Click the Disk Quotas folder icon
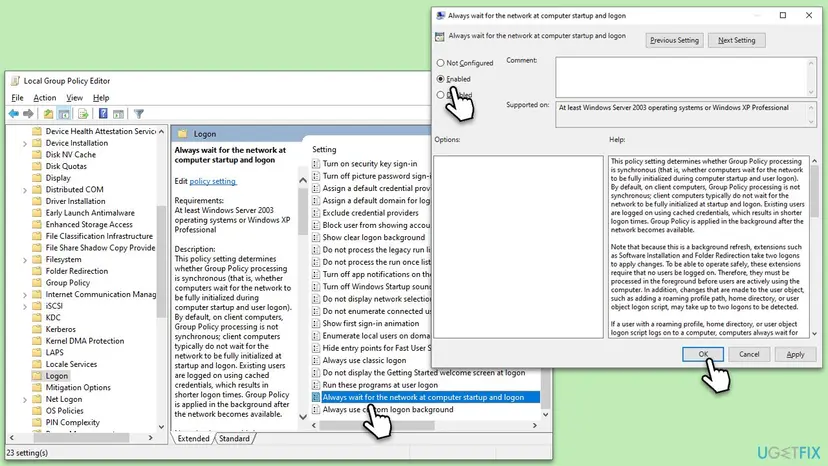828x466 pixels. 36,166
